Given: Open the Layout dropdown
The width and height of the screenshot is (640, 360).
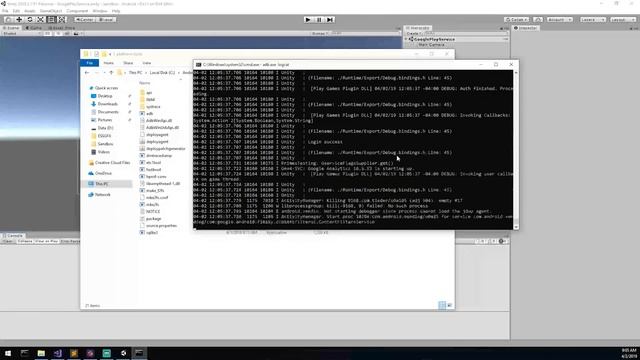Looking at the screenshot, I should pyautogui.click(x=623, y=20).
